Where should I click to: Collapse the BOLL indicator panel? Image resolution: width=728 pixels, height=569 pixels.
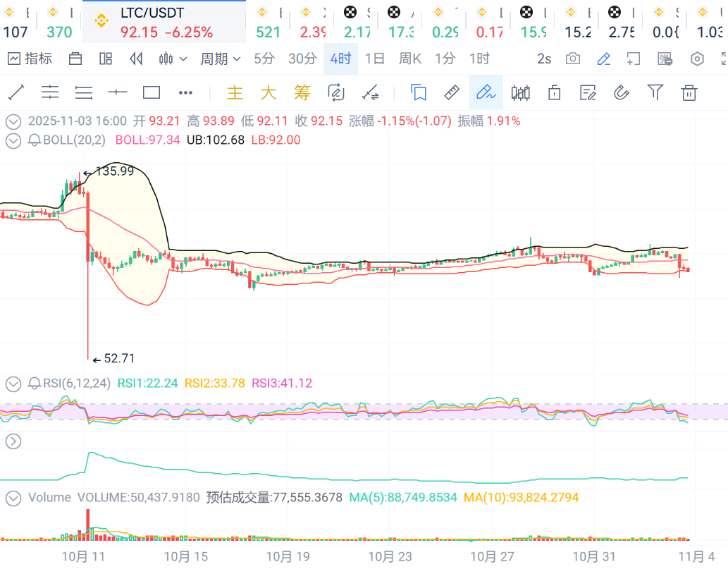point(13,140)
